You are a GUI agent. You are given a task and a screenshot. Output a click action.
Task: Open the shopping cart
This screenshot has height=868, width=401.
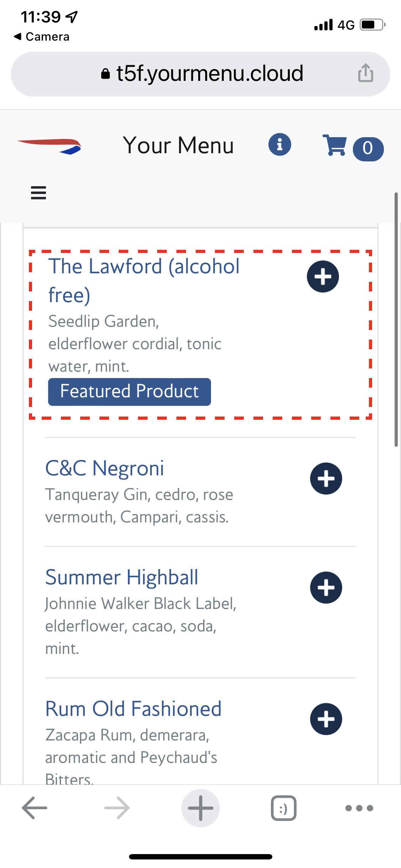[x=334, y=145]
